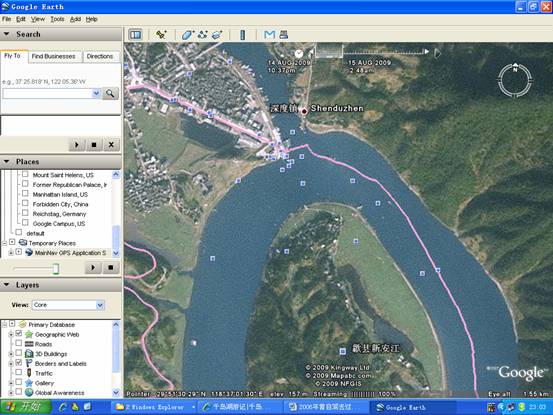Click the Primary Database icon
The height and width of the screenshot is (415, 553).
pyautogui.click(x=23, y=324)
